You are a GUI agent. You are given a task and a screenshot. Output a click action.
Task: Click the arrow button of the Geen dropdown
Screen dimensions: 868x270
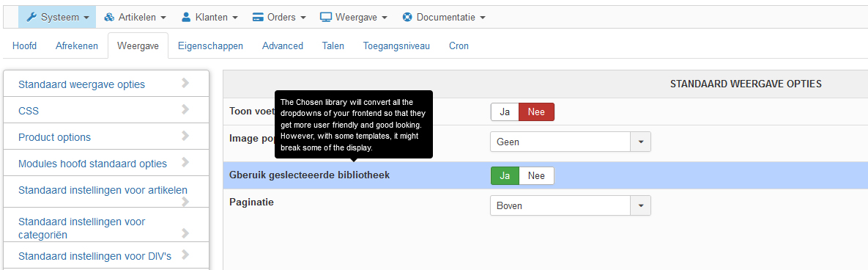tap(641, 142)
